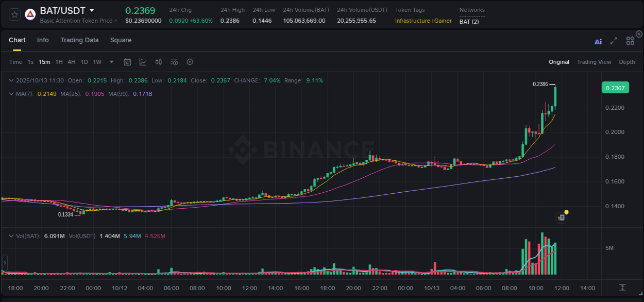Open the candle comparison icon
Viewport: 644px width, 302px height.
(x=158, y=62)
